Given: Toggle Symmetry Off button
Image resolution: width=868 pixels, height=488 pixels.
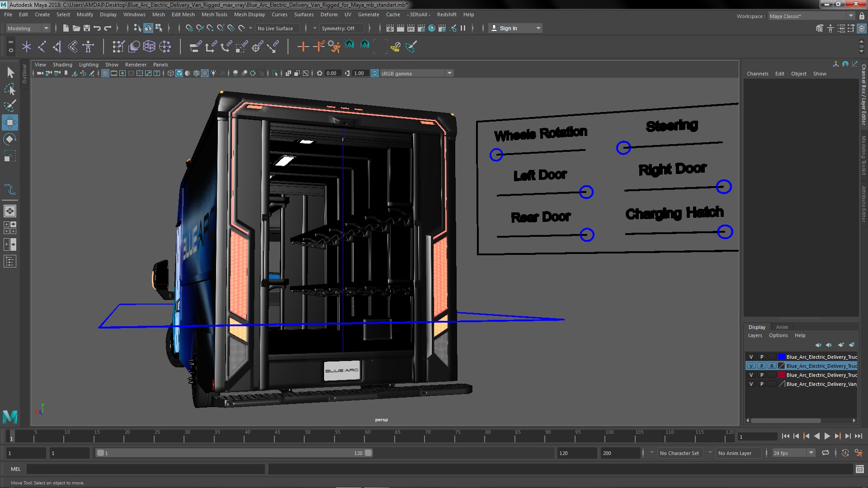Looking at the screenshot, I should [339, 28].
